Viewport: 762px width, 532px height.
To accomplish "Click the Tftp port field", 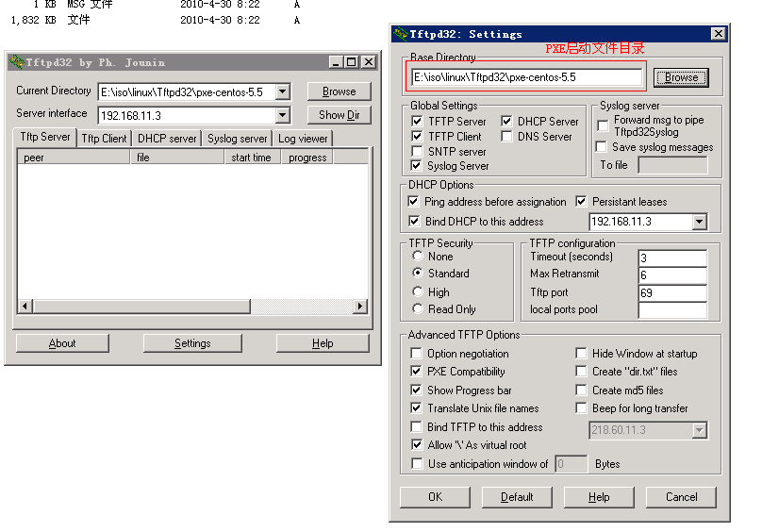I will (x=672, y=292).
